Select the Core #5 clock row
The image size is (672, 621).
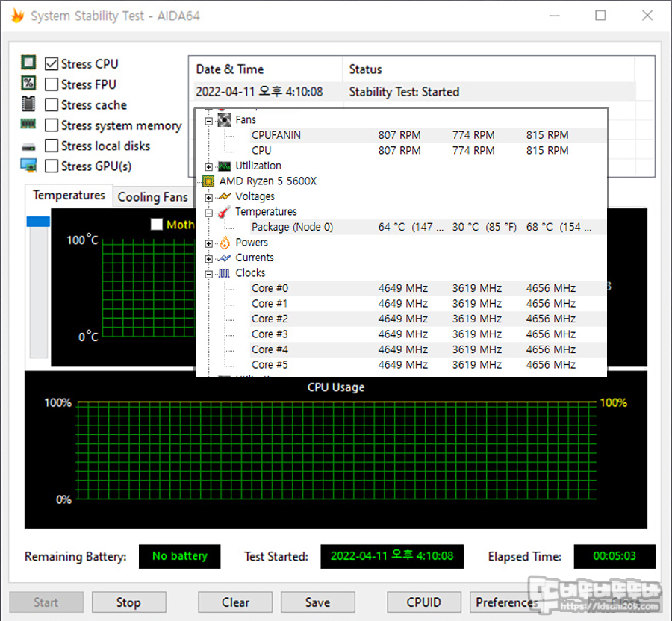(x=428, y=365)
